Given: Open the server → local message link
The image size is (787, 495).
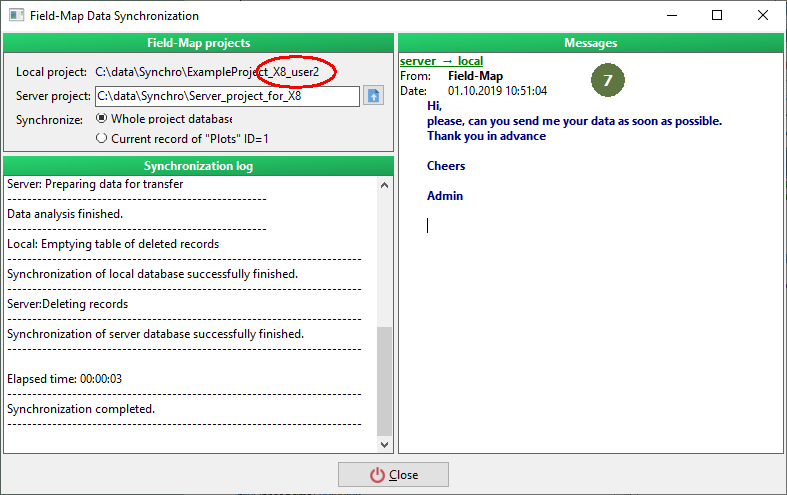Looking at the screenshot, I should [441, 61].
